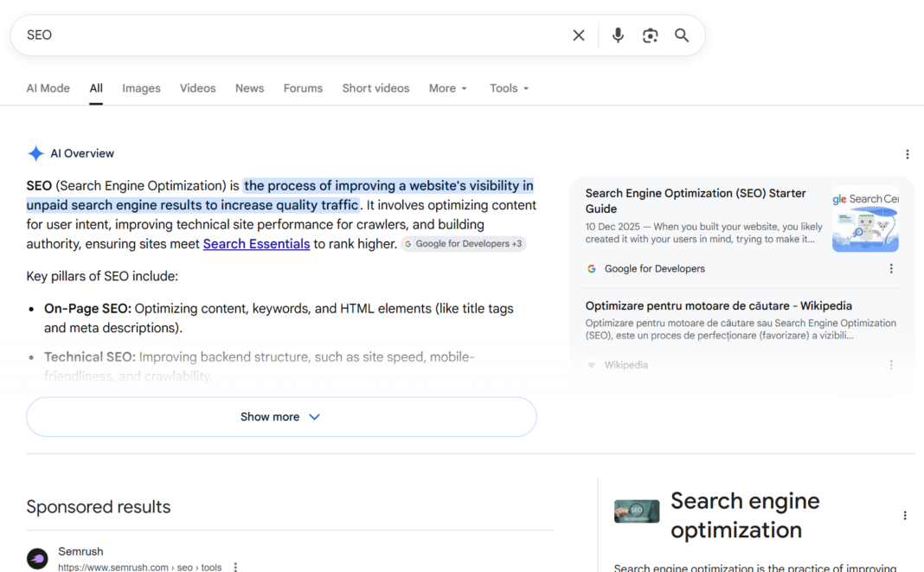The width and height of the screenshot is (924, 572).
Task: Clear the search box with X icon
Action: (x=579, y=35)
